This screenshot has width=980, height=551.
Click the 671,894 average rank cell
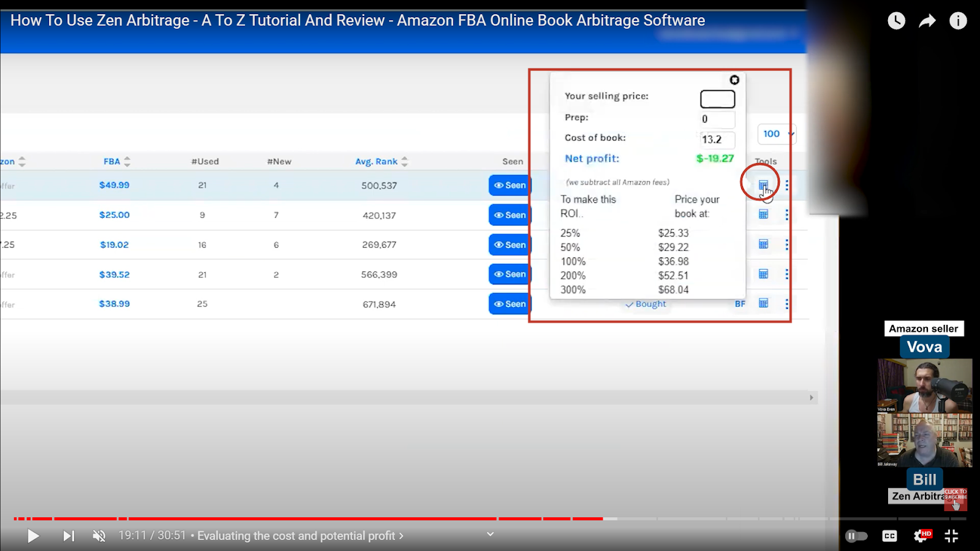tap(379, 304)
